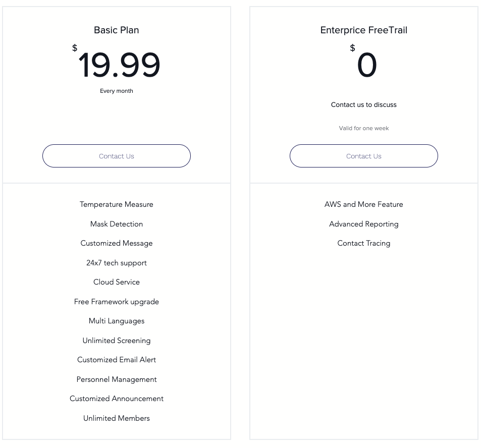The width and height of the screenshot is (481, 448).
Task: Select the Customized Message feature text
Action: [117, 243]
